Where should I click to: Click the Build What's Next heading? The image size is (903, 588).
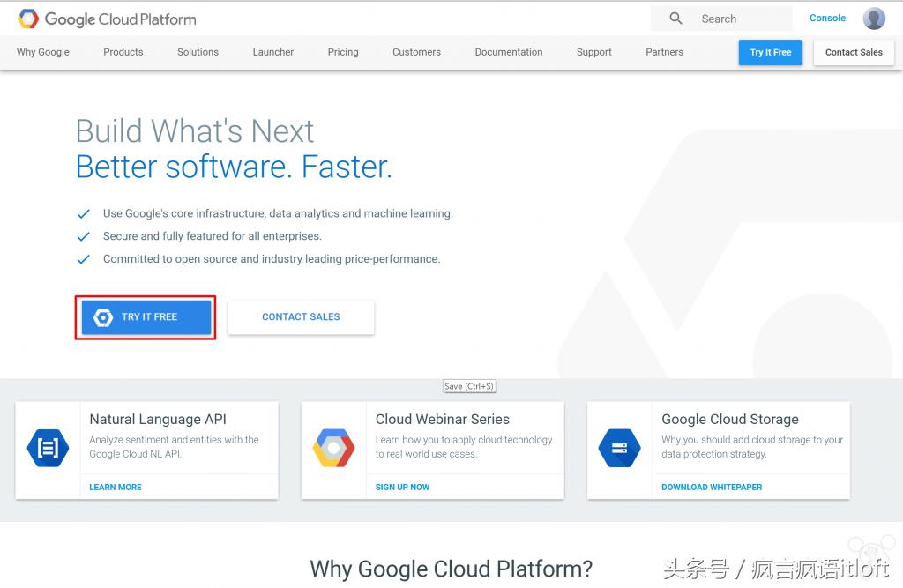[195, 131]
